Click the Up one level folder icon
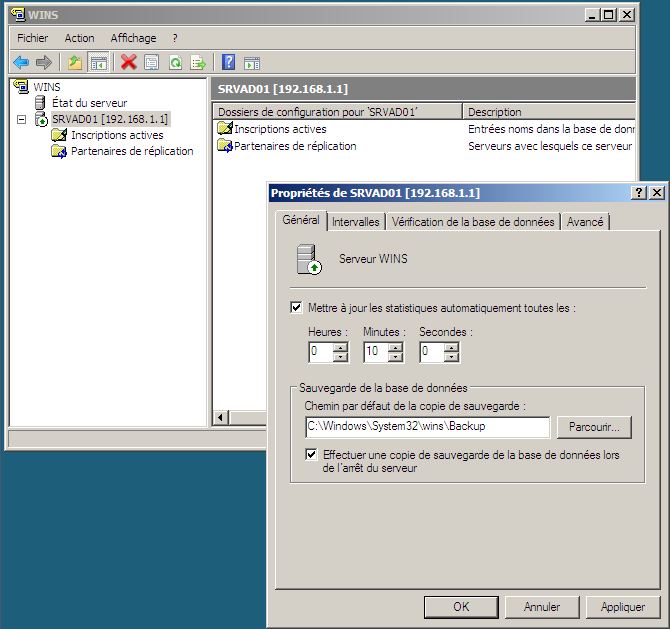 pos(75,62)
